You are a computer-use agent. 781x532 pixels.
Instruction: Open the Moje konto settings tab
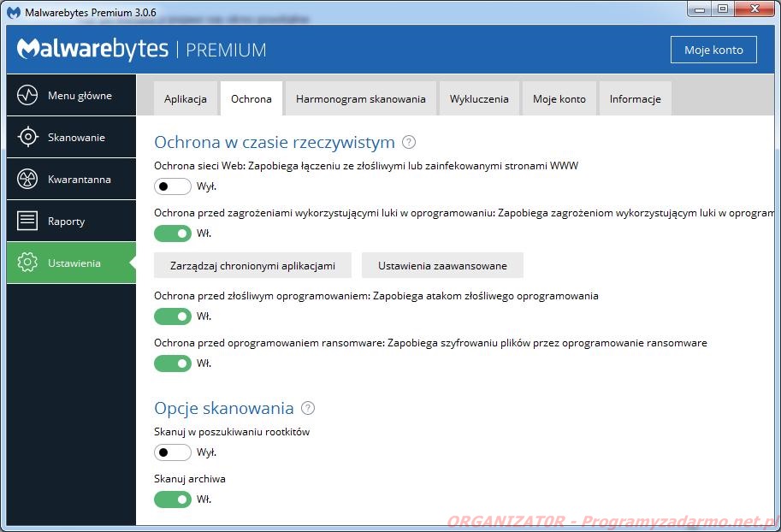pos(559,98)
